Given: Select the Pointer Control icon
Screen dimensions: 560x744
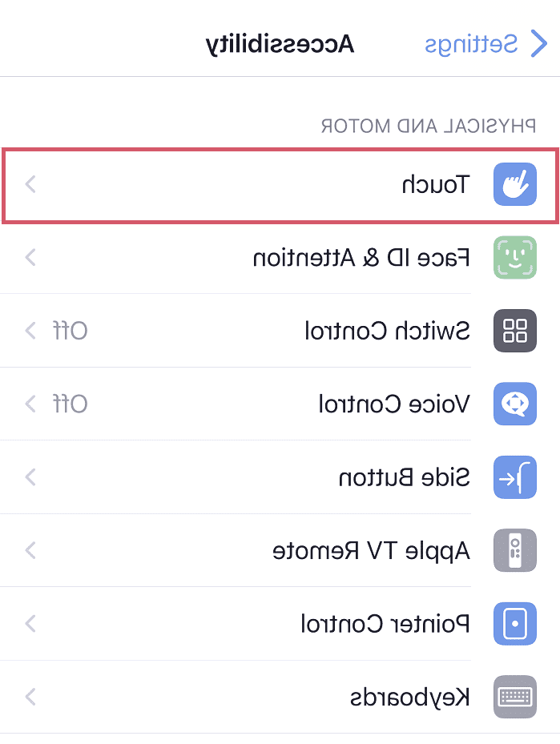Looking at the screenshot, I should coord(515,623).
